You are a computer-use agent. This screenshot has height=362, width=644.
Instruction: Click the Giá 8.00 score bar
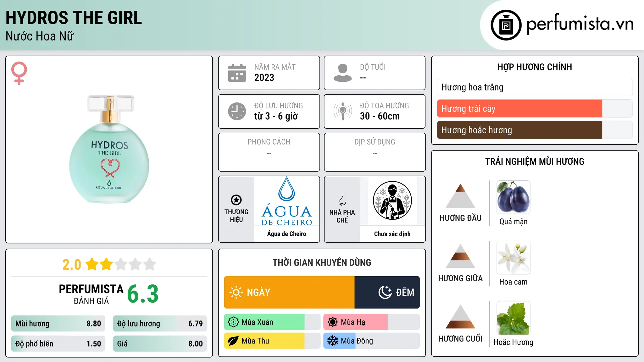[160, 343]
